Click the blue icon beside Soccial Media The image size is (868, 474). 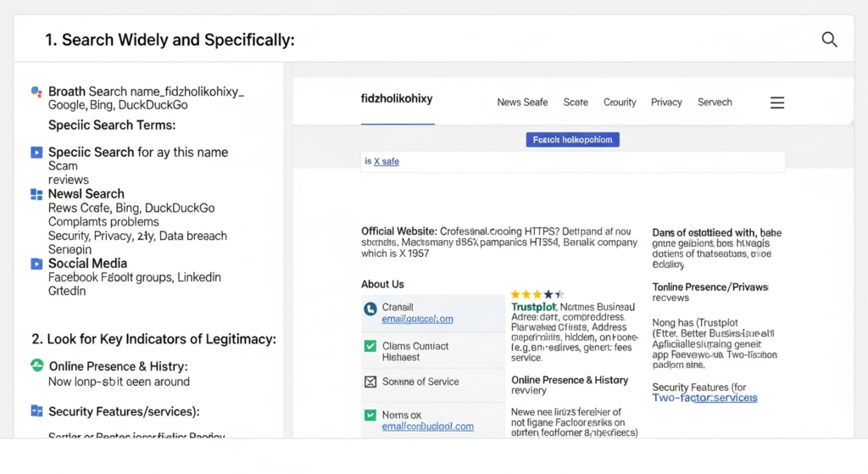point(36,264)
